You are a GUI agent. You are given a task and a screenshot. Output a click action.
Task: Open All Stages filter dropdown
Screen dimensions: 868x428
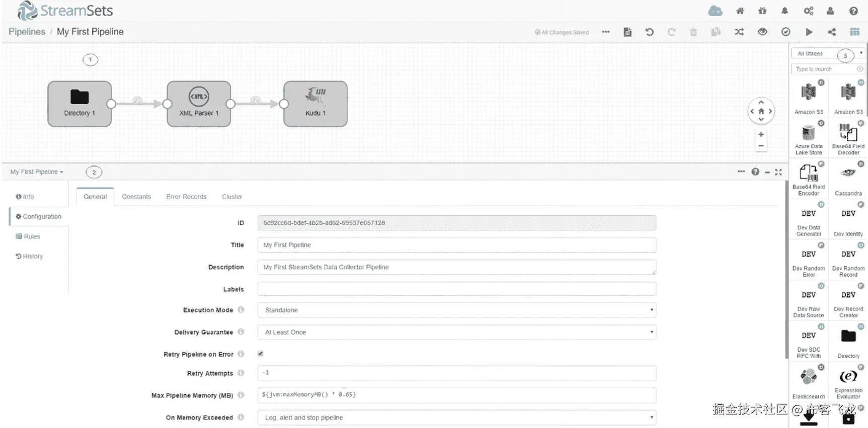pos(828,53)
